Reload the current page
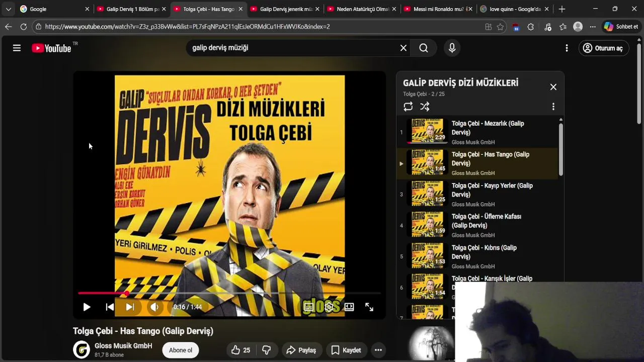644x362 pixels. 24,27
